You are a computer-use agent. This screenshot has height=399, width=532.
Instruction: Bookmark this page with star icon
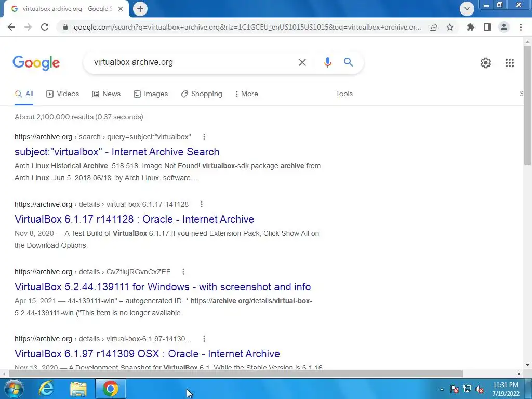pyautogui.click(x=450, y=27)
